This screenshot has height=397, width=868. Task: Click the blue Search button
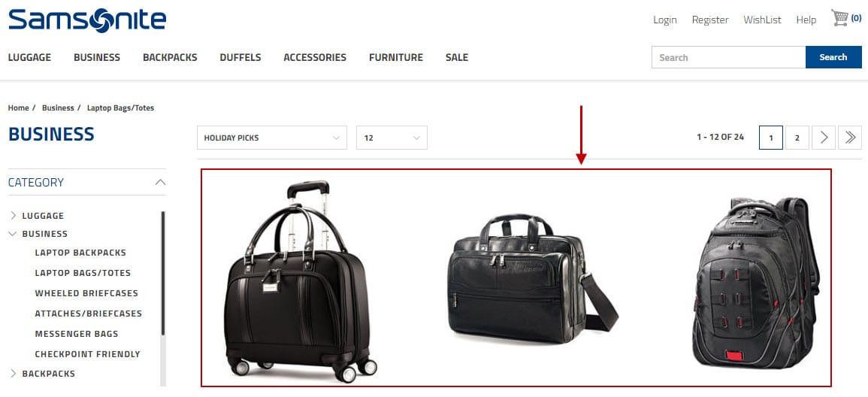coord(833,57)
